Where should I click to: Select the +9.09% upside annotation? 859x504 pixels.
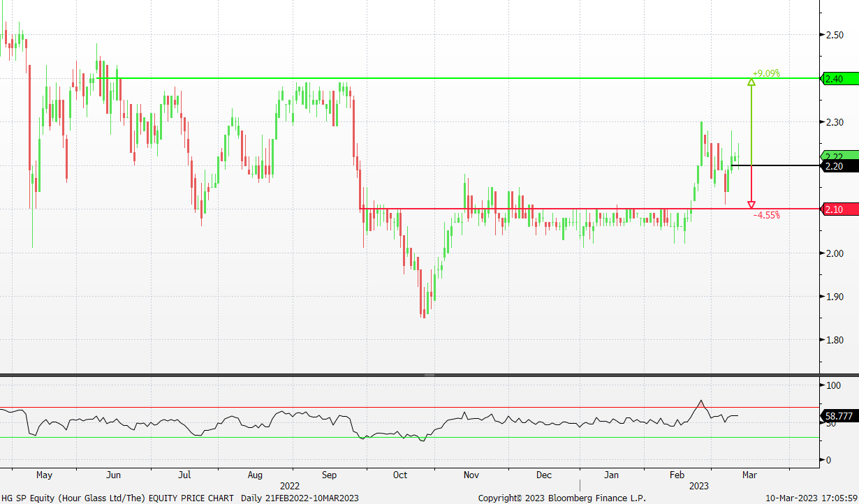[766, 73]
